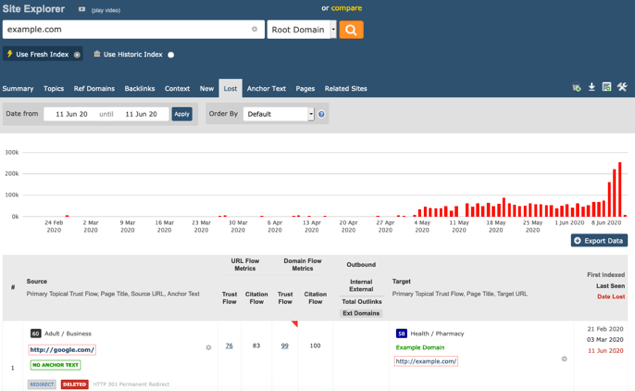Click the Source column header

point(37,281)
